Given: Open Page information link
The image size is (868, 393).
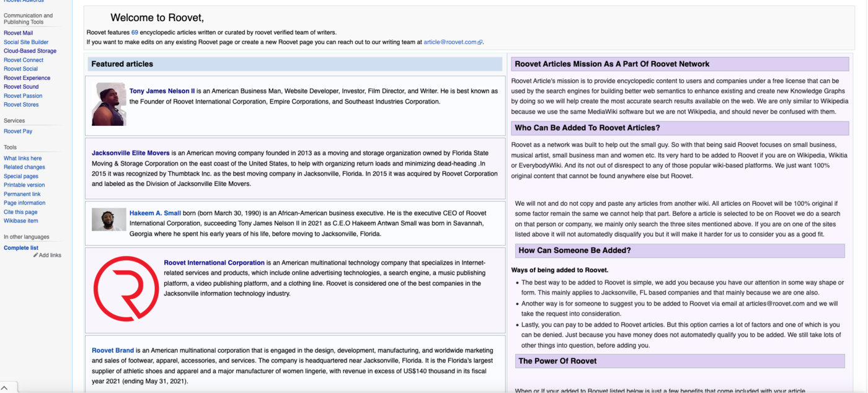Looking at the screenshot, I should coord(24,203).
